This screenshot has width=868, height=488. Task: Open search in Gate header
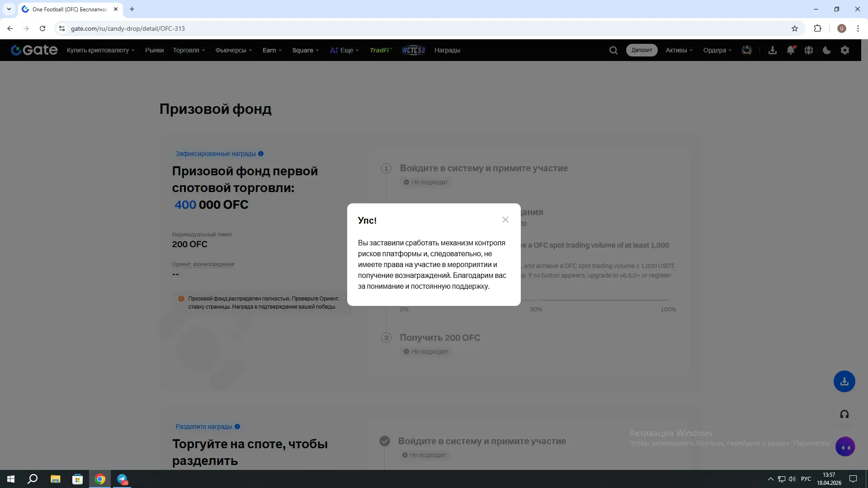613,50
